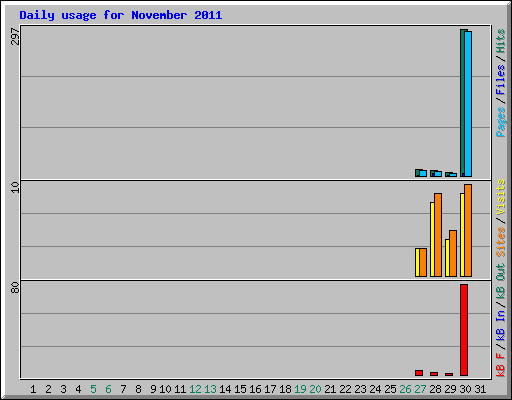Image resolution: width=512 pixels, height=400 pixels.
Task: Click day 31 on the x-axis
Action: tap(480, 389)
